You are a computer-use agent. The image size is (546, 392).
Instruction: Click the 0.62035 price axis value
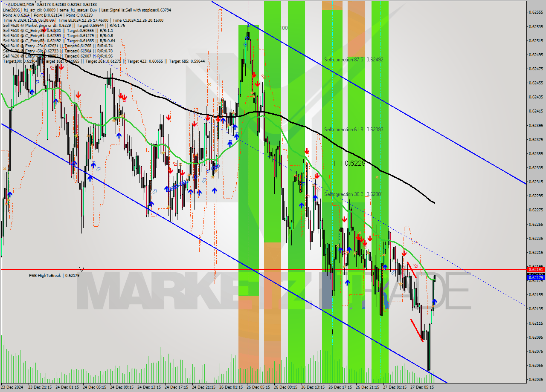coord(536,379)
